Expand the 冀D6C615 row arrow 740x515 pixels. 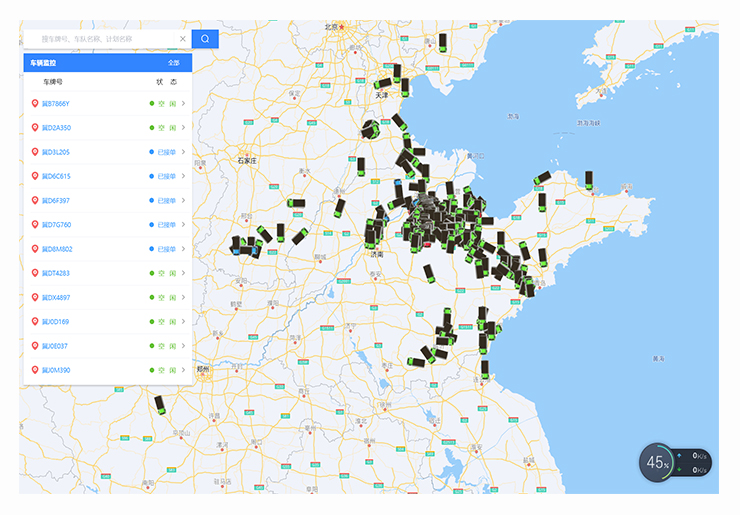pos(183,176)
